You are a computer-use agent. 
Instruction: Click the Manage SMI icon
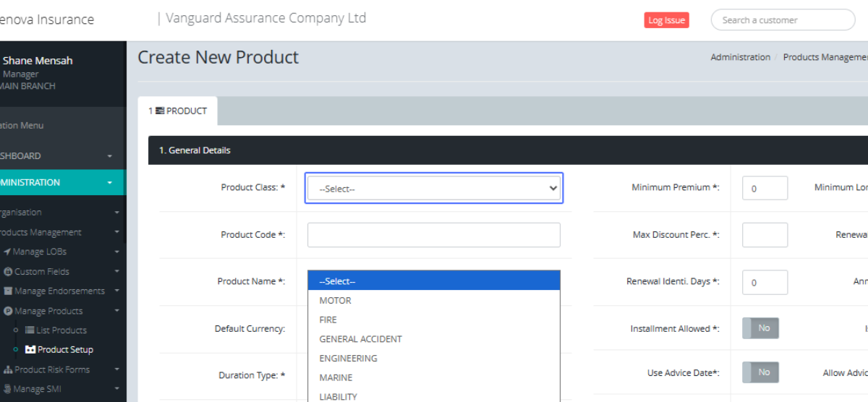8,389
